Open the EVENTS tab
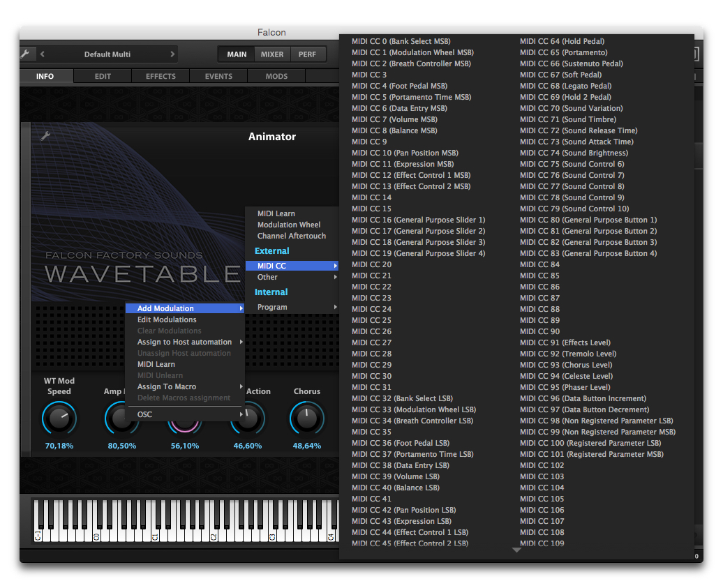723x588 pixels. point(218,76)
